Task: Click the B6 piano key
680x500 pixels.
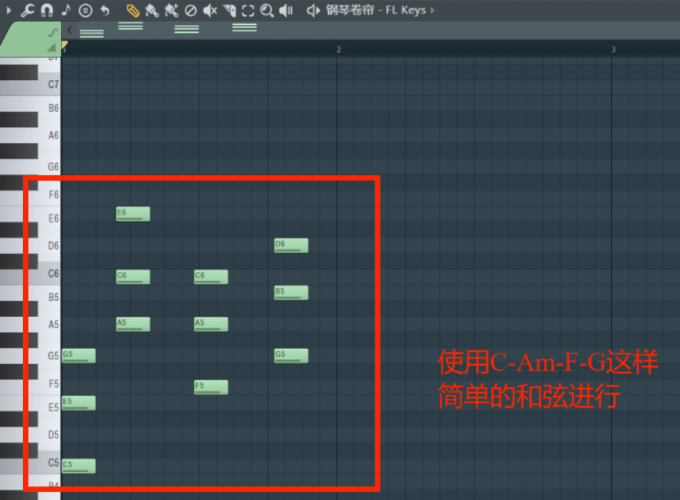Action: click(x=48, y=108)
